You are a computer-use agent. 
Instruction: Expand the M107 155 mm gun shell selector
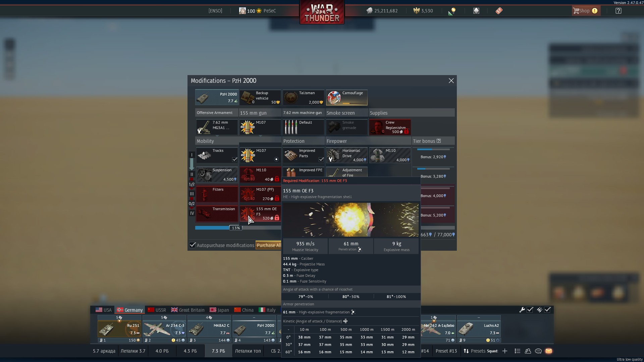[260, 127]
